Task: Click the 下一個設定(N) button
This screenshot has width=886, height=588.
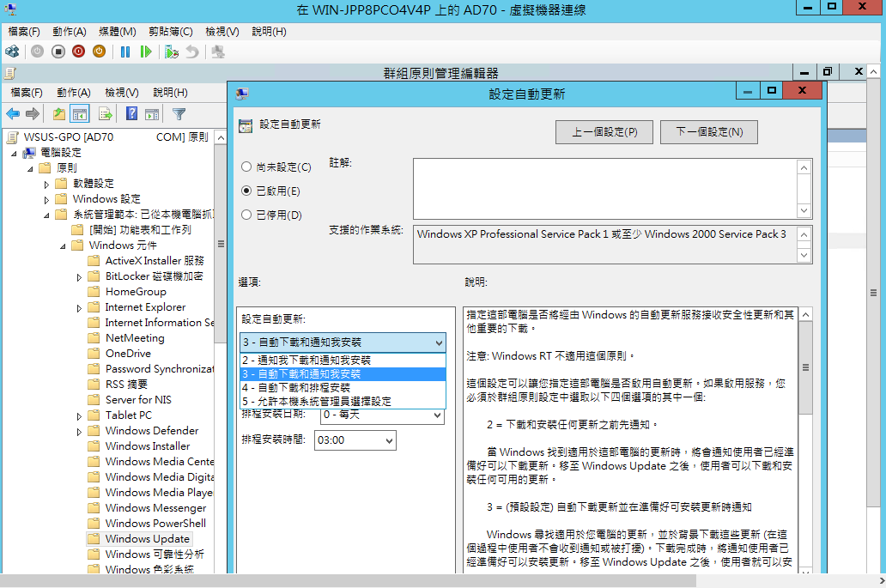Action: pyautogui.click(x=709, y=132)
